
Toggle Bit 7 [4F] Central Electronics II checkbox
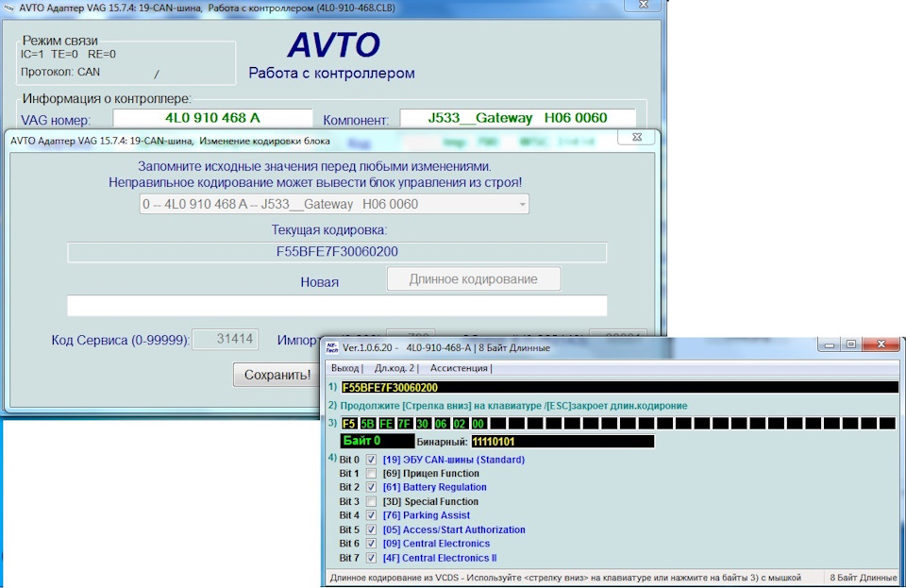click(371, 558)
